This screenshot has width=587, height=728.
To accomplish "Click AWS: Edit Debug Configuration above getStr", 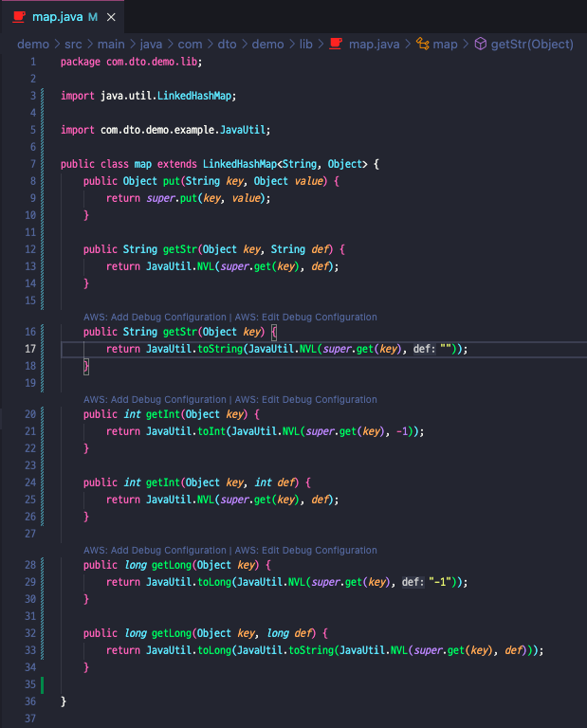I will coord(305,318).
